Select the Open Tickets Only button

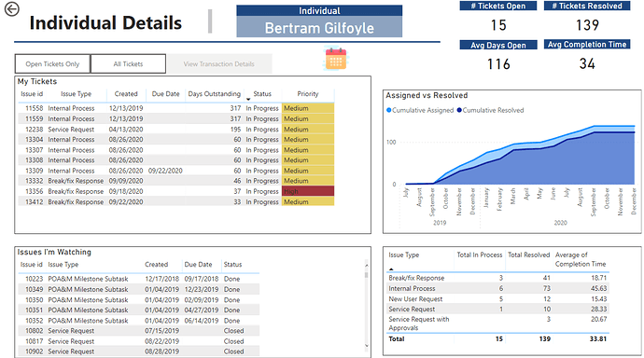pos(52,64)
